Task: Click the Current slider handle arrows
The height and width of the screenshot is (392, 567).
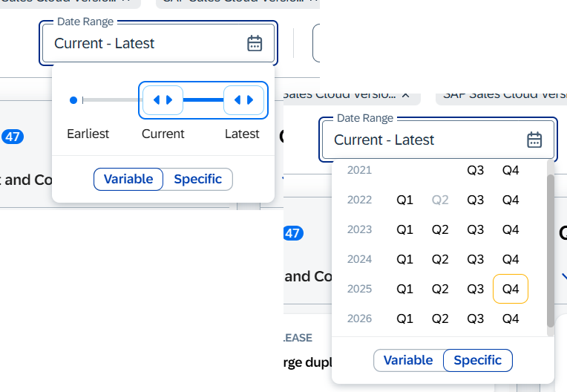Action: tap(163, 100)
